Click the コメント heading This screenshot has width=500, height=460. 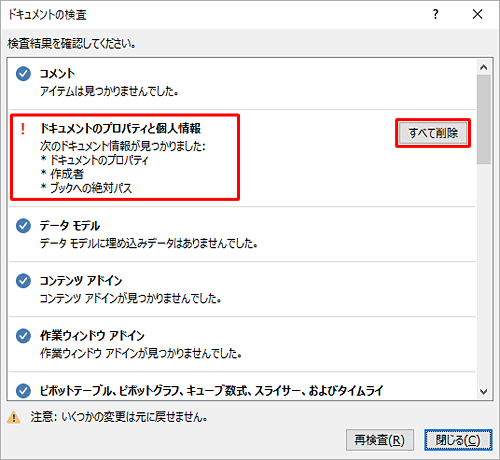57,73
